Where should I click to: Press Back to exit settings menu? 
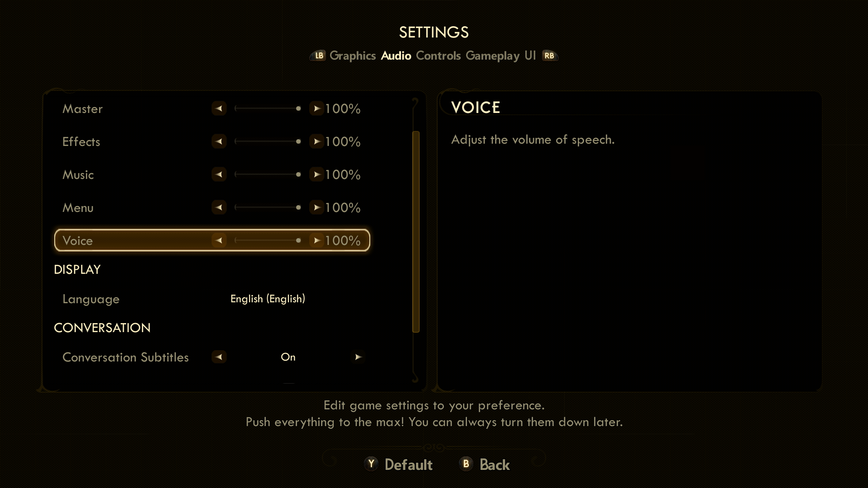[x=494, y=464]
